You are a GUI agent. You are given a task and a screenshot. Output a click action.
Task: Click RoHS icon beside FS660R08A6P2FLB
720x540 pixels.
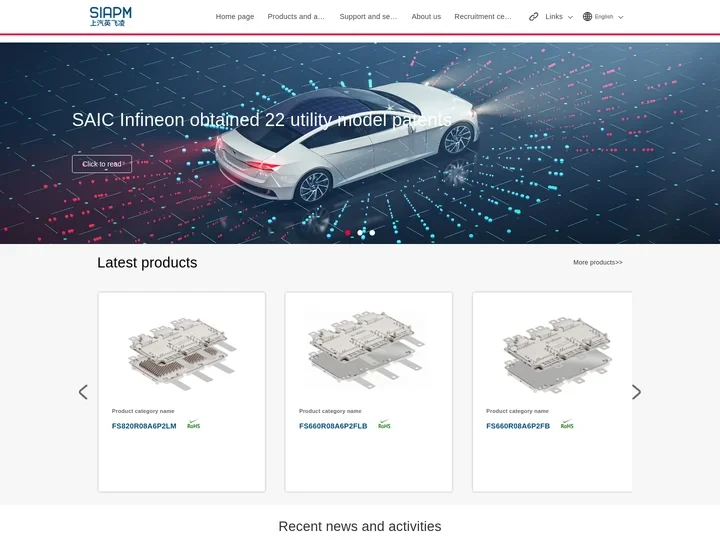[x=384, y=424]
